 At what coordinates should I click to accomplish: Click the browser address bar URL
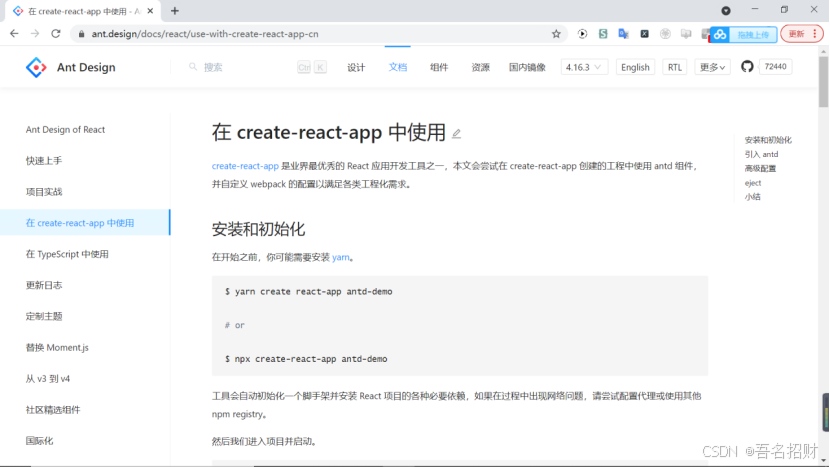[x=205, y=34]
